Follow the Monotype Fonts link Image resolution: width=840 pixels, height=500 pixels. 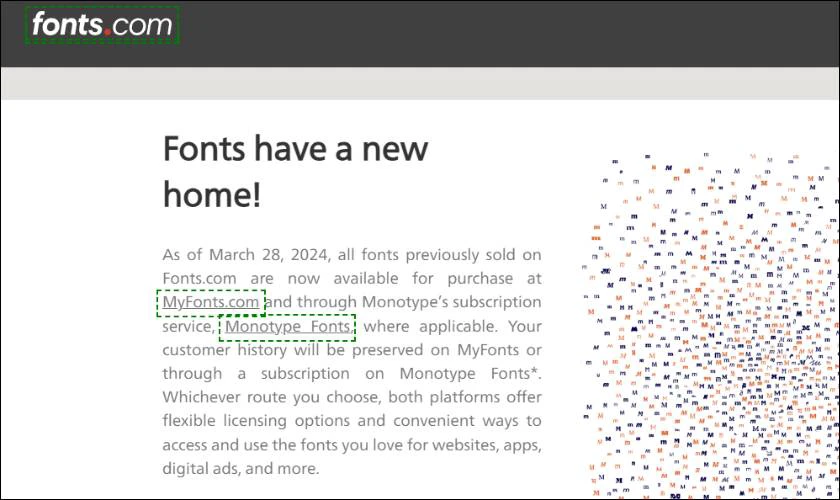tap(287, 326)
